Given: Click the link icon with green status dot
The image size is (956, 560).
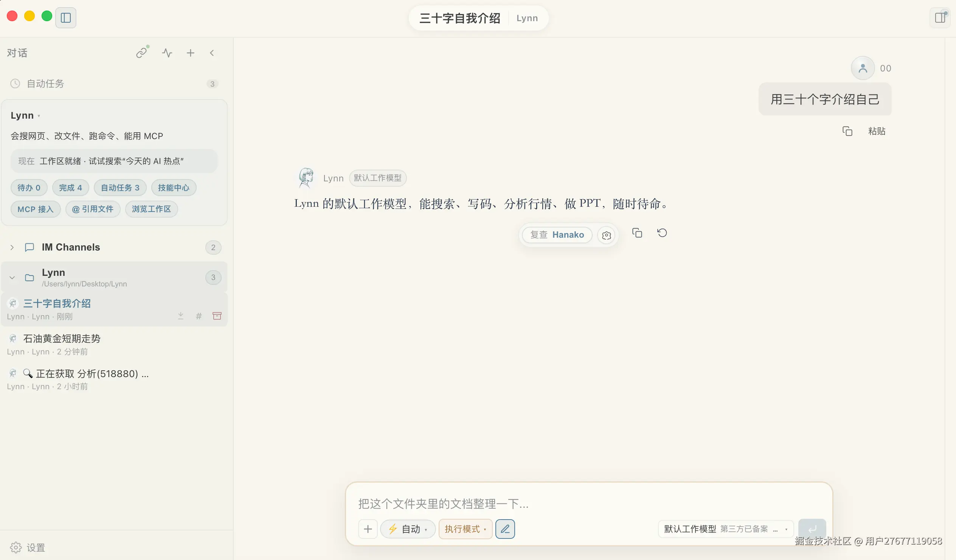Looking at the screenshot, I should coord(142,53).
